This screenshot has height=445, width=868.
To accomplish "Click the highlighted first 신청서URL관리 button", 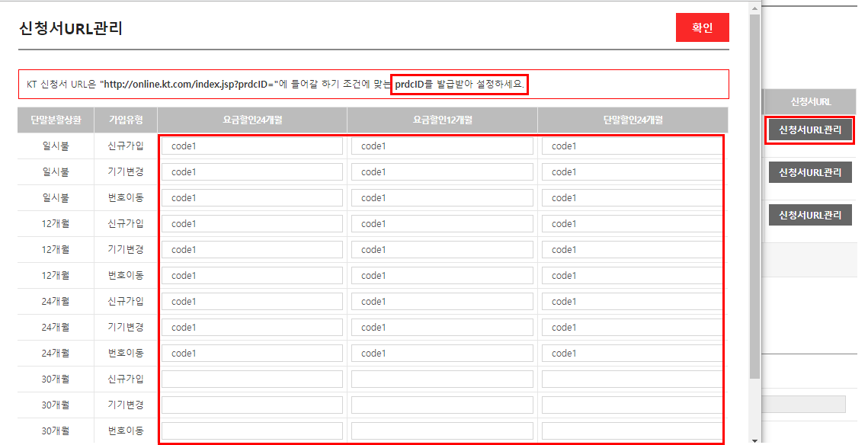I will coord(810,130).
